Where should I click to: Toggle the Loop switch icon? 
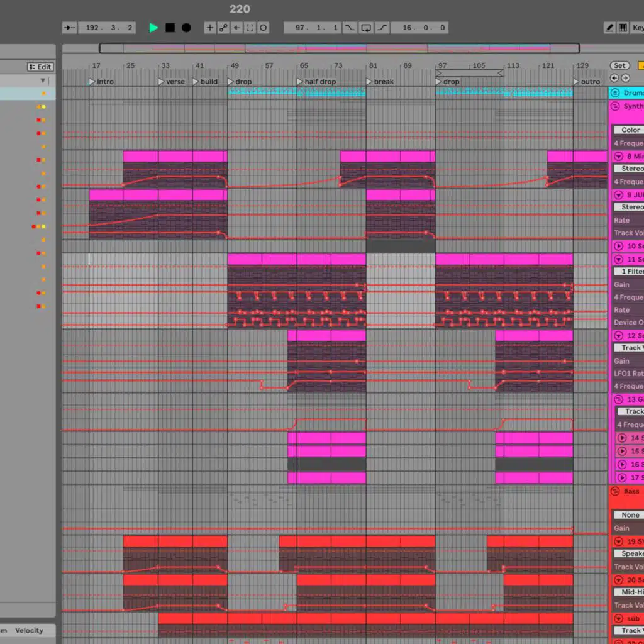point(365,28)
